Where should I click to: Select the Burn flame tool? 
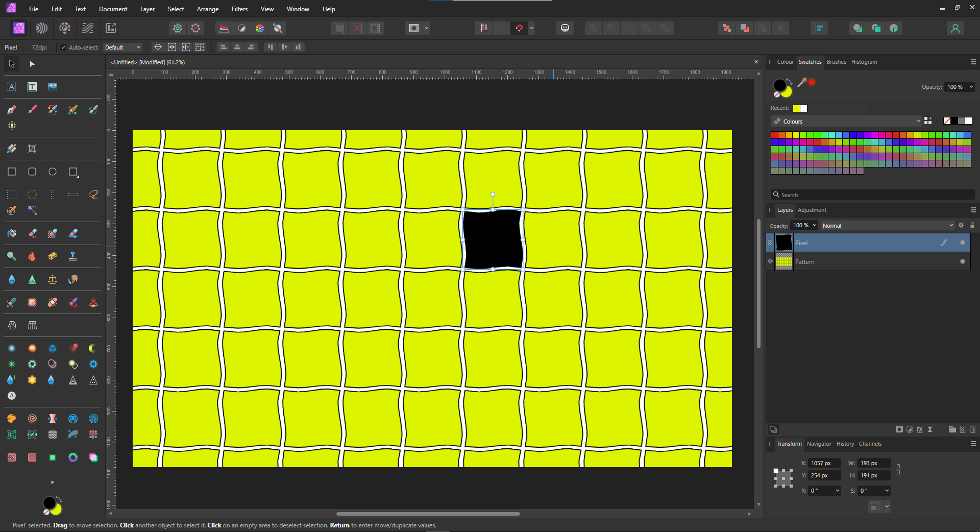[32, 256]
